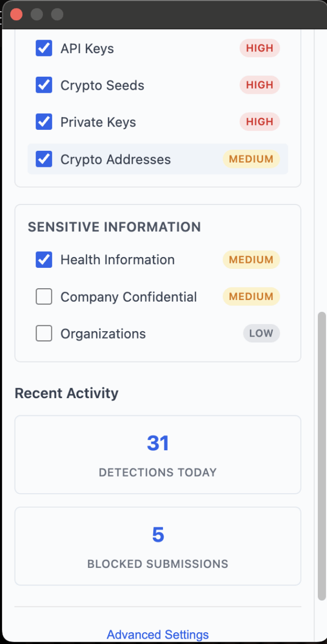This screenshot has height=644, width=327.
Task: Click the HIGH badge beside API Keys
Action: 259,48
